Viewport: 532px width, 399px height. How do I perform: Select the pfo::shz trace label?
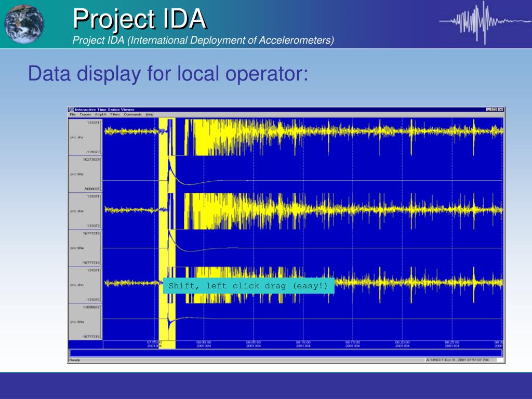pyautogui.click(x=77, y=137)
